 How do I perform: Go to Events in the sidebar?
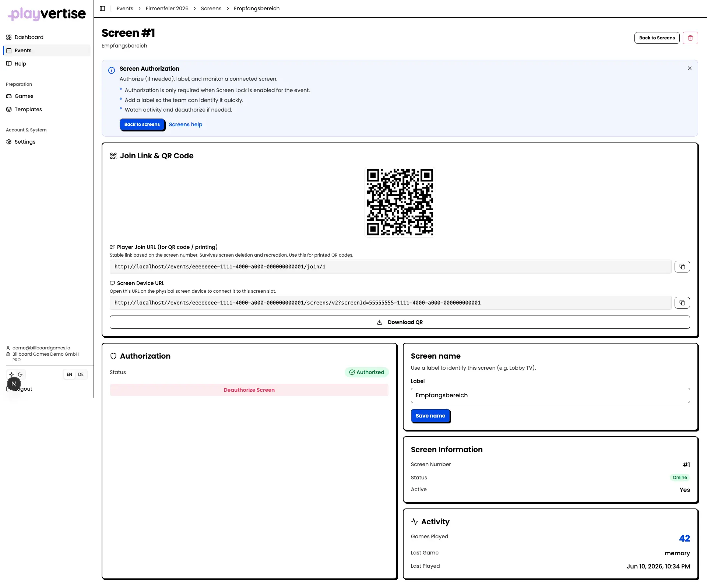pos(46,50)
